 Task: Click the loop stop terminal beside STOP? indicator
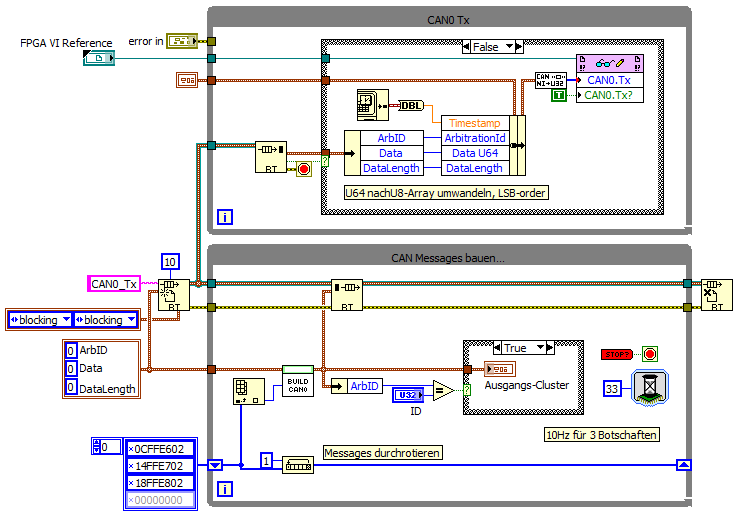[x=650, y=354]
